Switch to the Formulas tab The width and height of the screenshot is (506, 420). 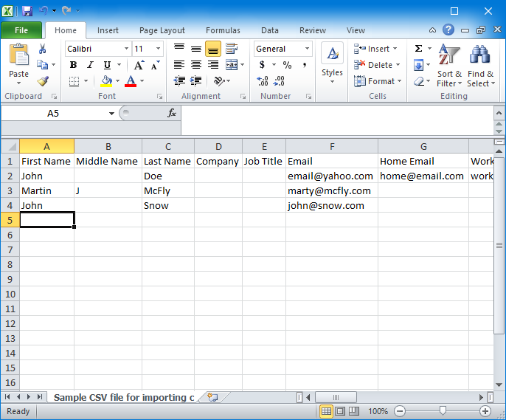(223, 30)
